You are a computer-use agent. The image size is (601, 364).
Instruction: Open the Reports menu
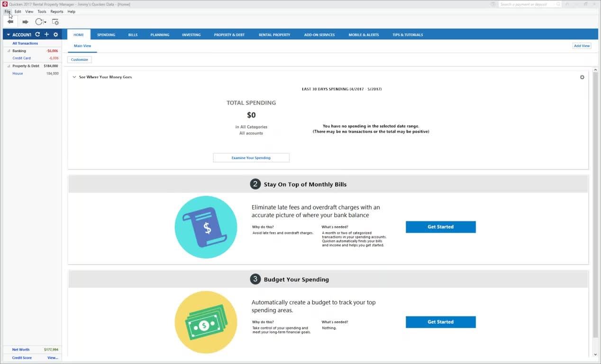(x=56, y=11)
